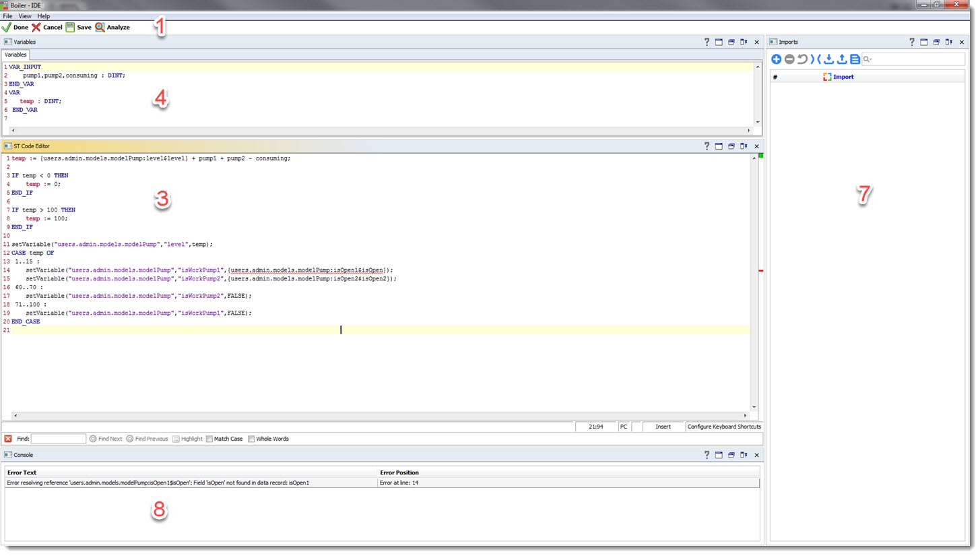Viewport: 980px width, 556px height.
Task: Toggle the Highlight option in Find bar
Action: click(x=187, y=439)
